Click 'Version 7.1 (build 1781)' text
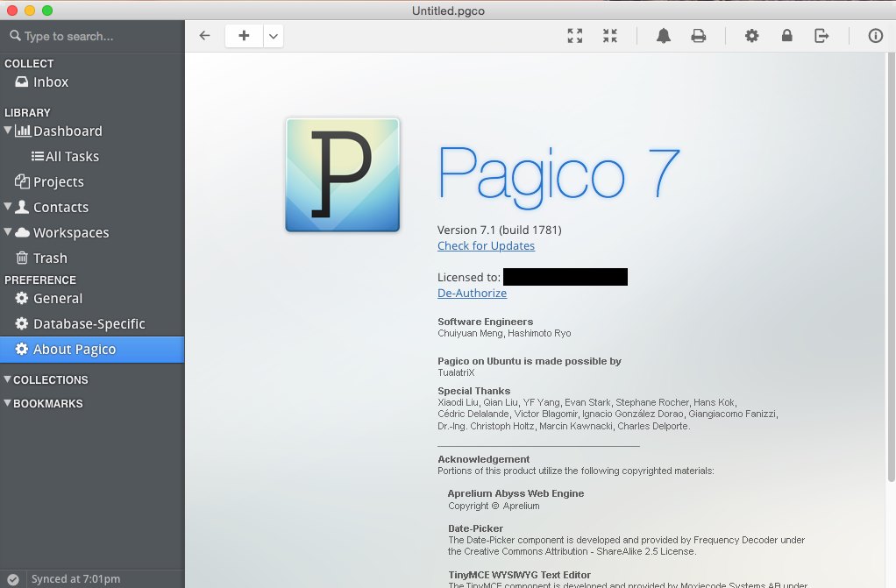 click(x=500, y=230)
